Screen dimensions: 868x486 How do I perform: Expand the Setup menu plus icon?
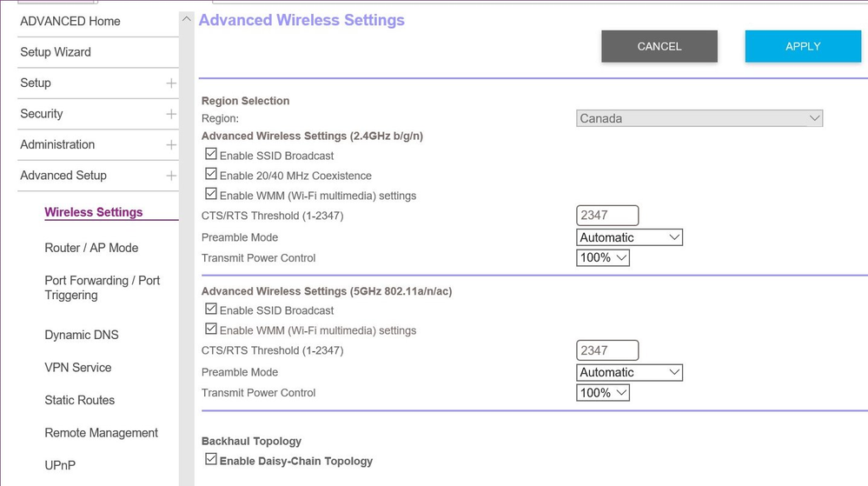(171, 83)
